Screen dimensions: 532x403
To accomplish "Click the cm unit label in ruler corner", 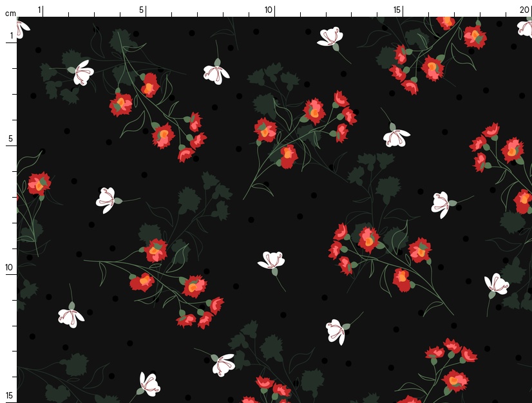I will [10, 13].
